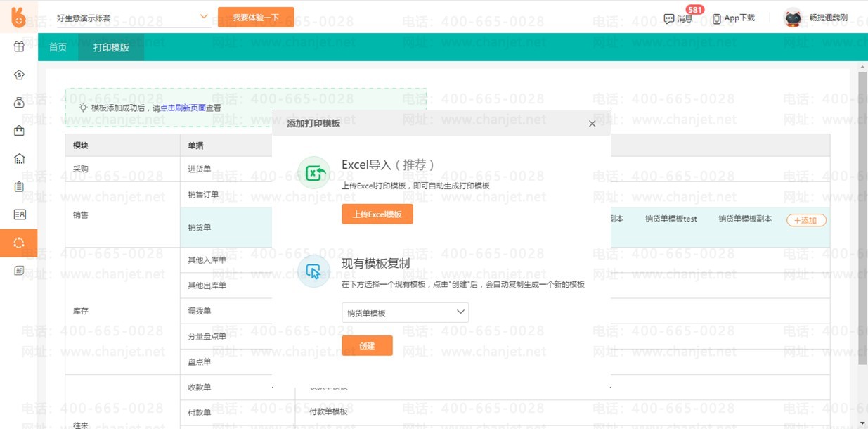
Task: Click the vertical page scrollbar
Action: 862,218
